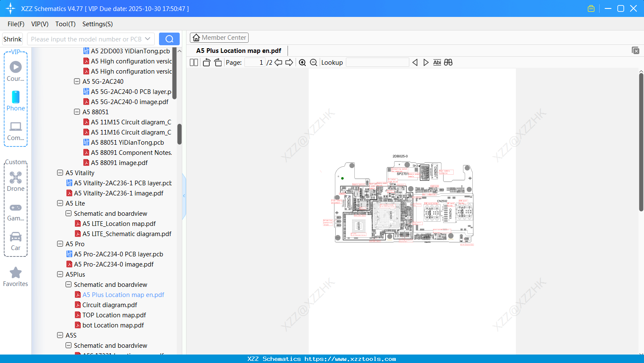Open the VIP(V) menu
644x363 pixels.
click(x=40, y=24)
